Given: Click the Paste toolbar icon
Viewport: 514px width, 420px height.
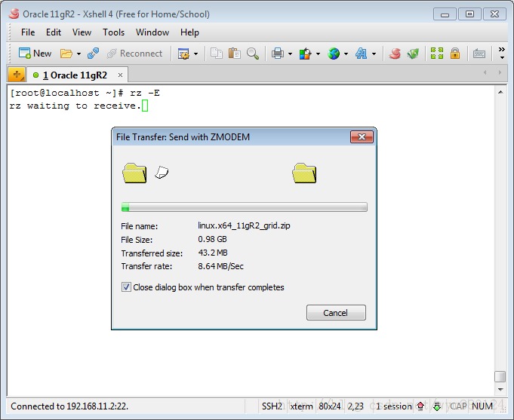Looking at the screenshot, I should [x=235, y=54].
